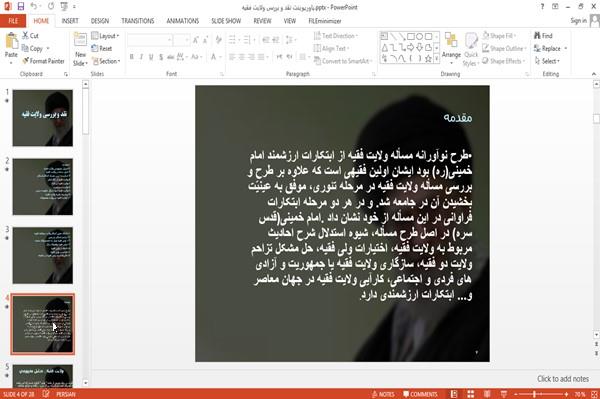Toggle the Comments pane button
This screenshot has width=600, height=399.
point(420,394)
